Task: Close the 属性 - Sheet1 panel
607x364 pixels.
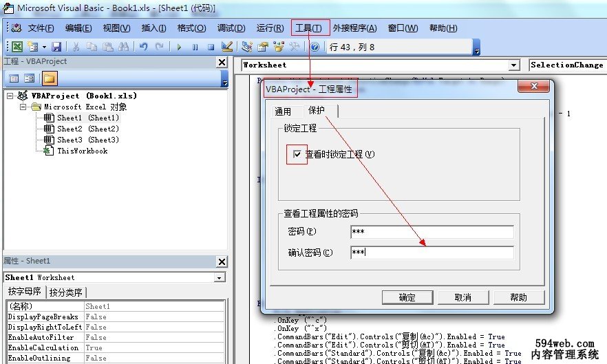Action: point(222,261)
